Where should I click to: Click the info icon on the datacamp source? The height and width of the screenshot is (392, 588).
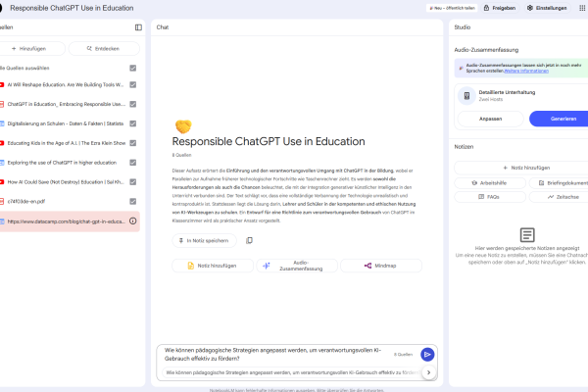click(x=132, y=220)
